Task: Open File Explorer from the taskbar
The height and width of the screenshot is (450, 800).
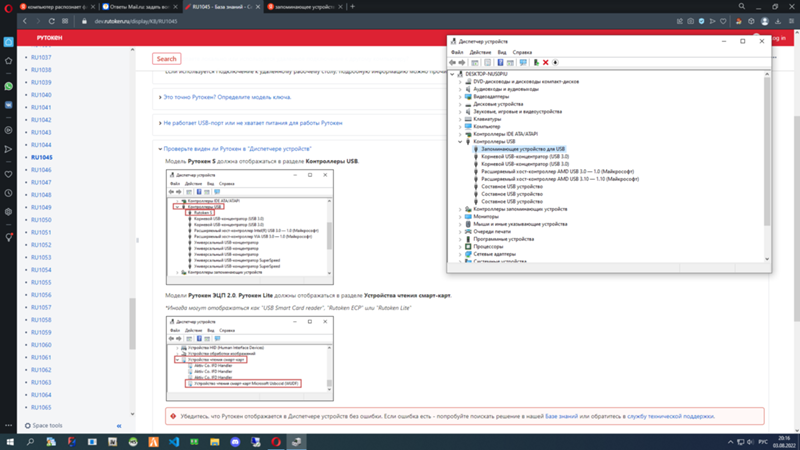Action: point(215,442)
